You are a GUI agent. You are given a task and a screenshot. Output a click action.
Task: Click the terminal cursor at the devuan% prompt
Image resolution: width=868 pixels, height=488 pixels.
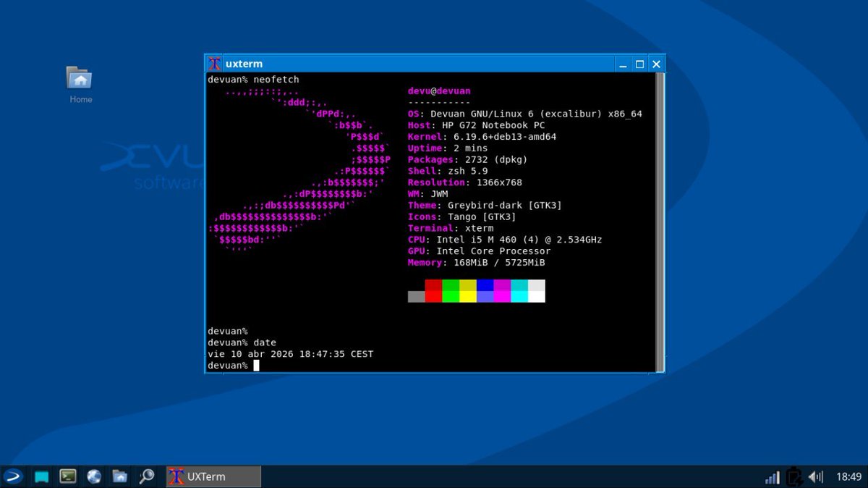(x=256, y=365)
